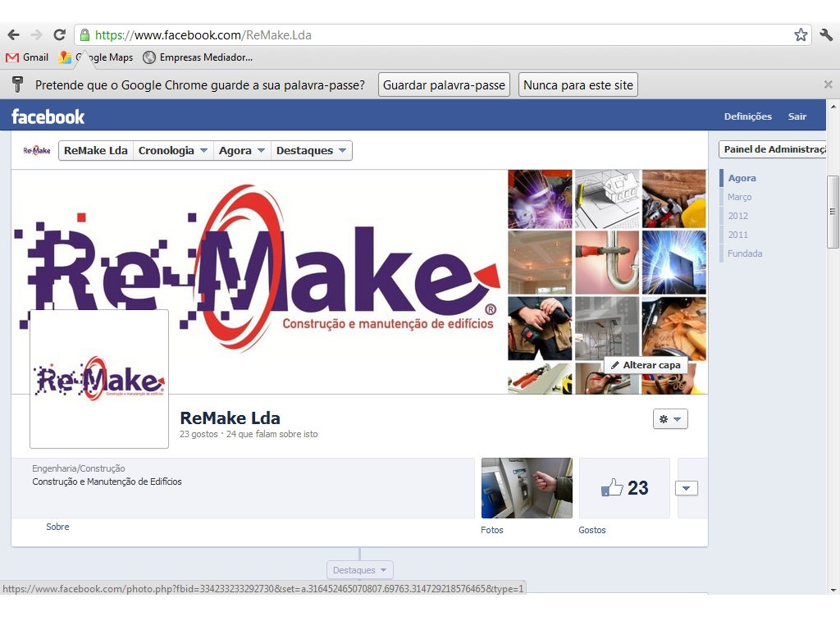Jump to Fundada in timeline sidebar
Screen dimensions: 840x630
(x=745, y=253)
